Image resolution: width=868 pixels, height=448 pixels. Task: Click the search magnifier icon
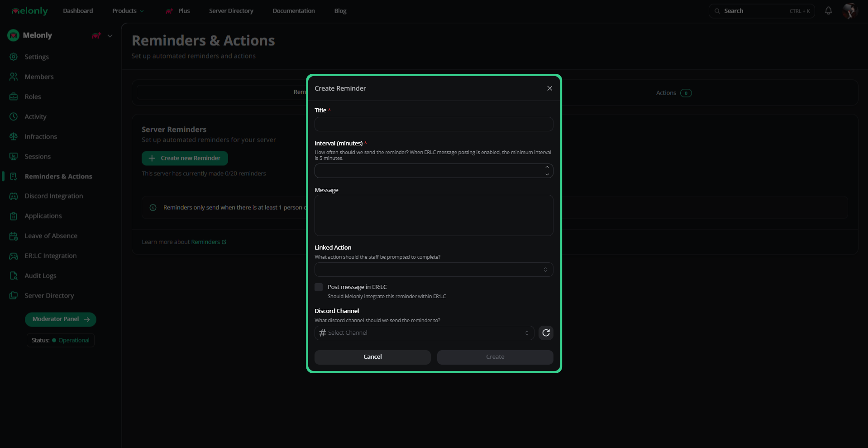click(x=717, y=11)
